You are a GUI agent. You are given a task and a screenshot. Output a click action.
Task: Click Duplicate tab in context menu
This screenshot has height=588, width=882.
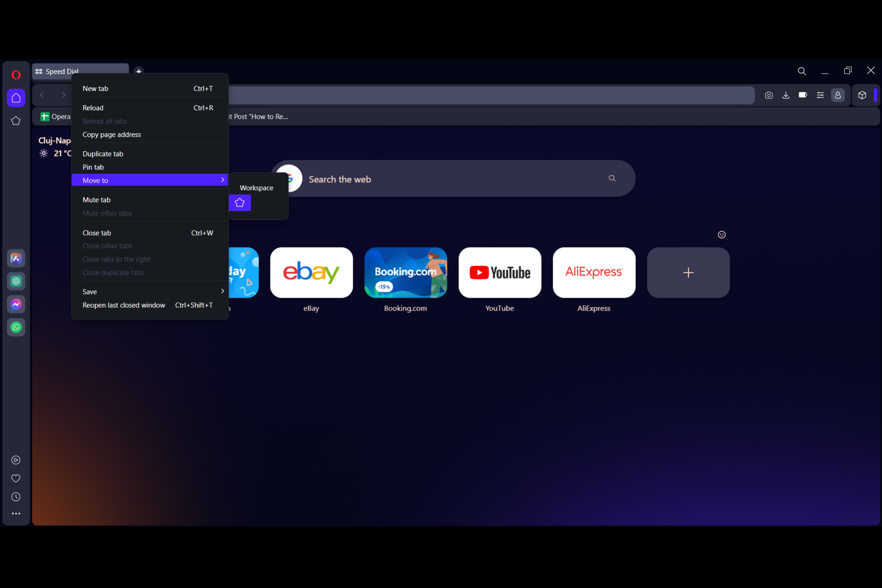(x=103, y=153)
